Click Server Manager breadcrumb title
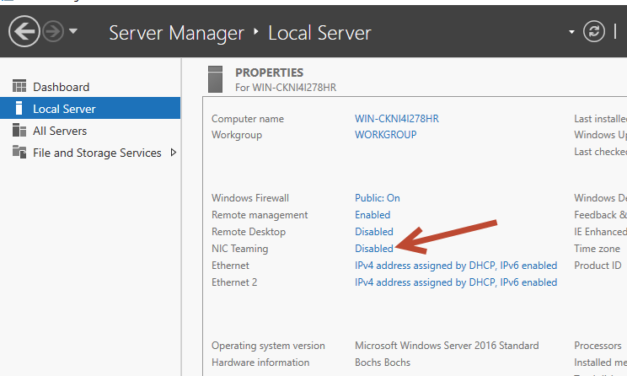This screenshot has height=376, width=627. [176, 33]
